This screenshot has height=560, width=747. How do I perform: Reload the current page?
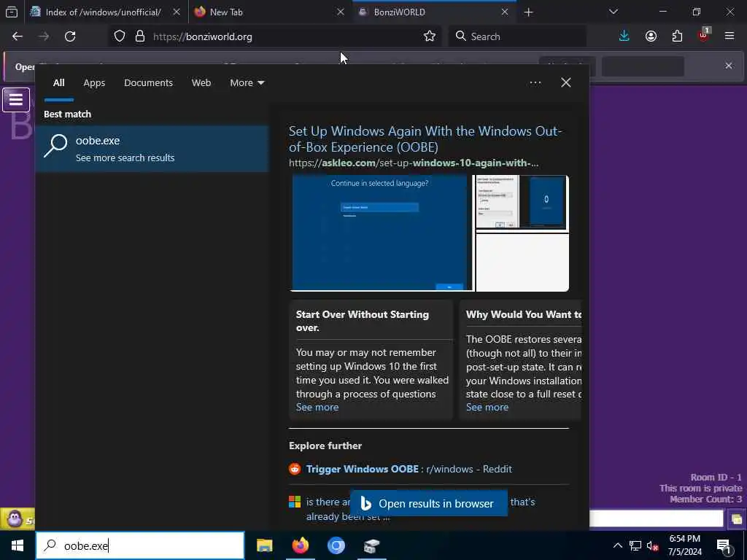(x=70, y=36)
